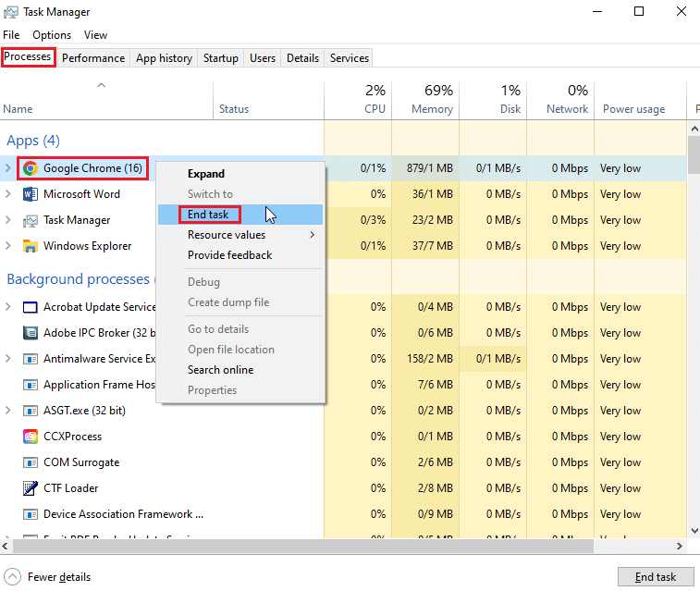
Task: Sort by the Status column header
Action: tap(268, 101)
